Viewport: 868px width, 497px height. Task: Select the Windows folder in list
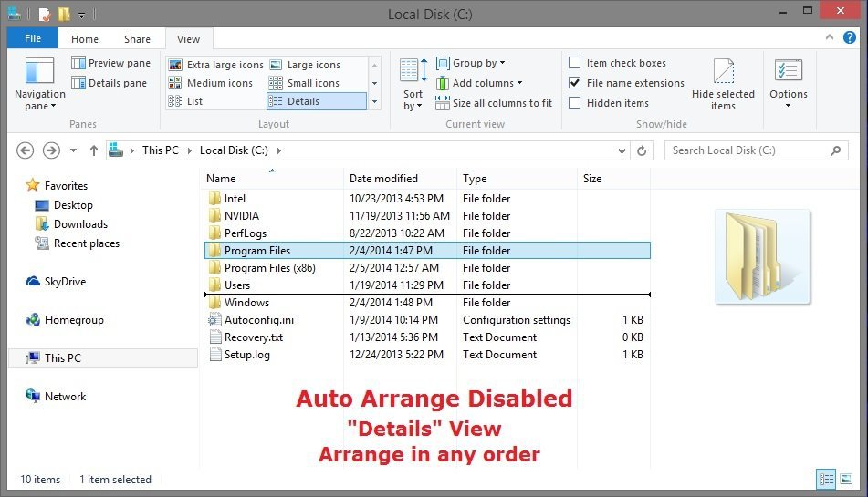[246, 303]
